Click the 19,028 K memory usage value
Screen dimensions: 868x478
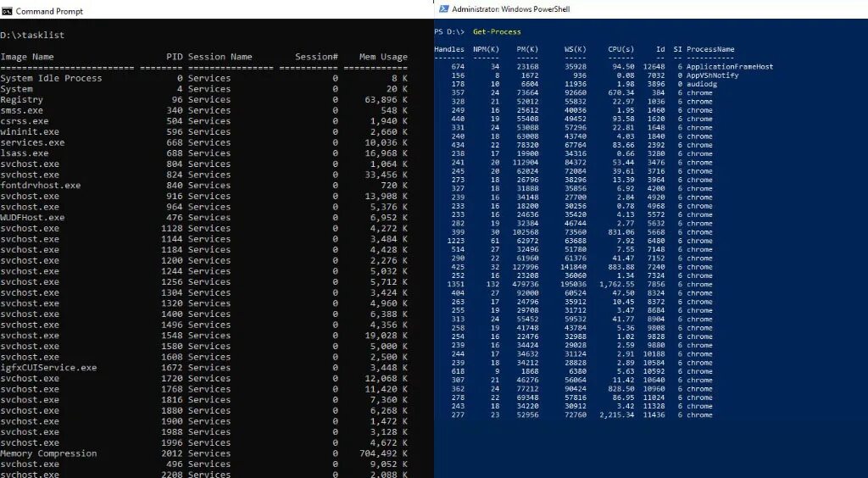coord(386,336)
